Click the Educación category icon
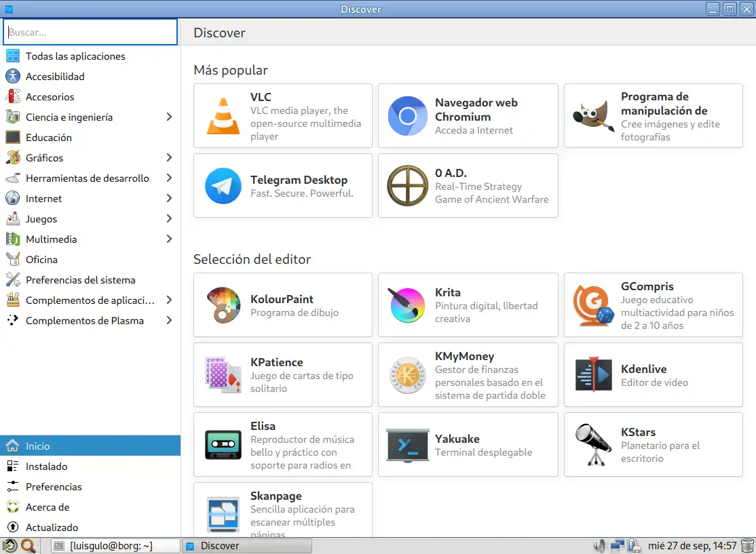756x554 pixels. point(13,137)
